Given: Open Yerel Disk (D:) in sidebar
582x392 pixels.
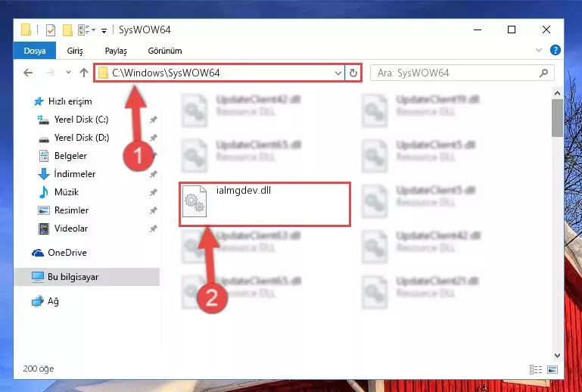Looking at the screenshot, I should pyautogui.click(x=81, y=138).
